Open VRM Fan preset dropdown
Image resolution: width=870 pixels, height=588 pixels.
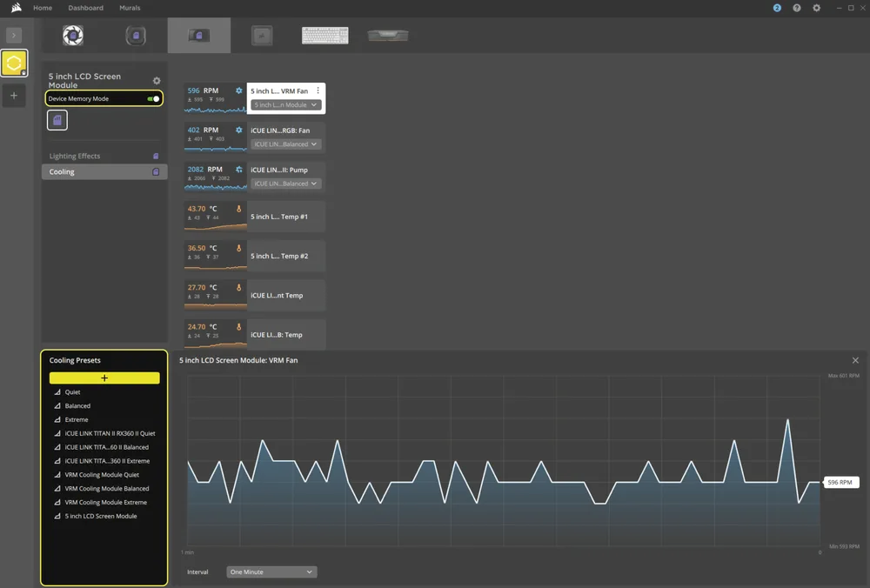coord(285,105)
